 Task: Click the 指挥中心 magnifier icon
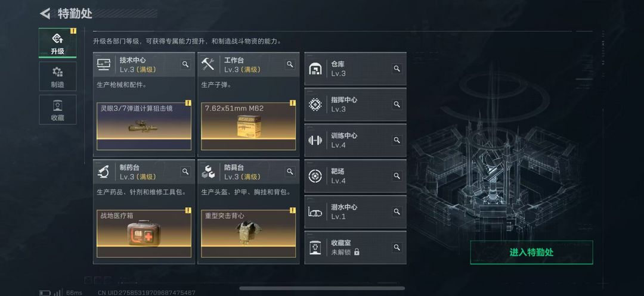[x=397, y=104]
